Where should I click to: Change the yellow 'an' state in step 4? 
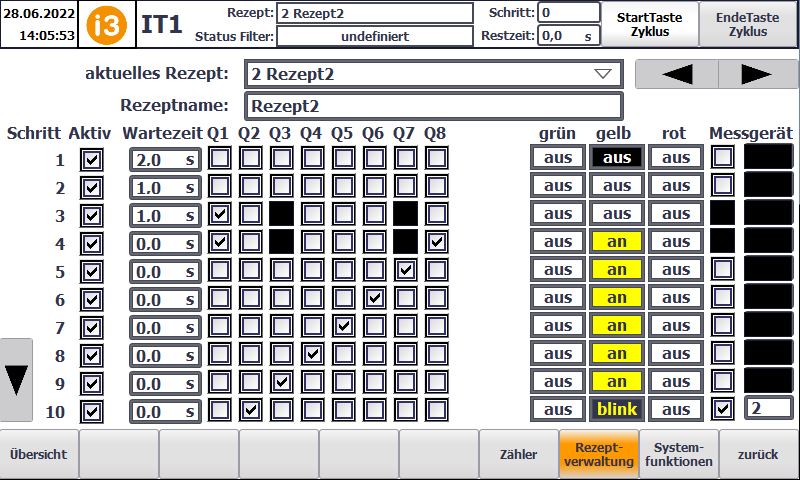pos(617,242)
